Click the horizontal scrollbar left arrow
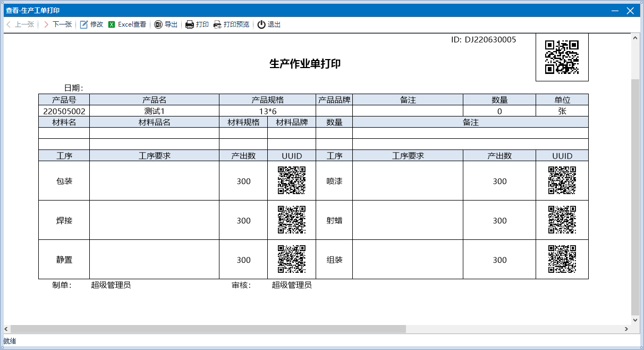The height and width of the screenshot is (350, 644). pyautogui.click(x=6, y=329)
